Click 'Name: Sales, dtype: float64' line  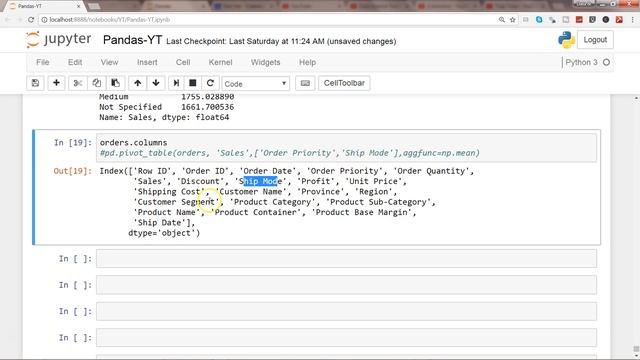(x=164, y=117)
